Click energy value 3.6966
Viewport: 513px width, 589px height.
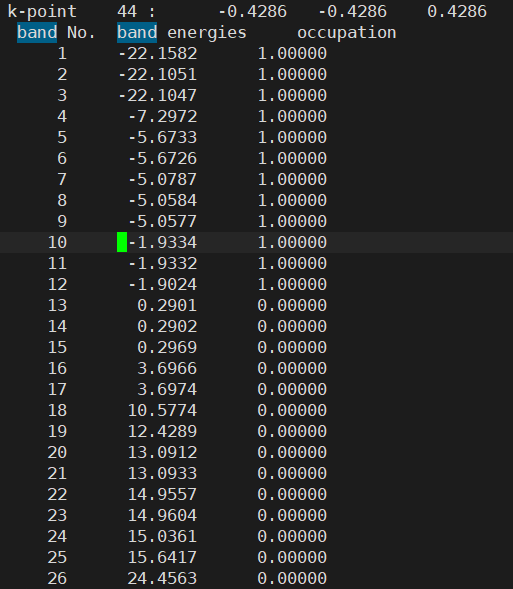pyautogui.click(x=167, y=369)
